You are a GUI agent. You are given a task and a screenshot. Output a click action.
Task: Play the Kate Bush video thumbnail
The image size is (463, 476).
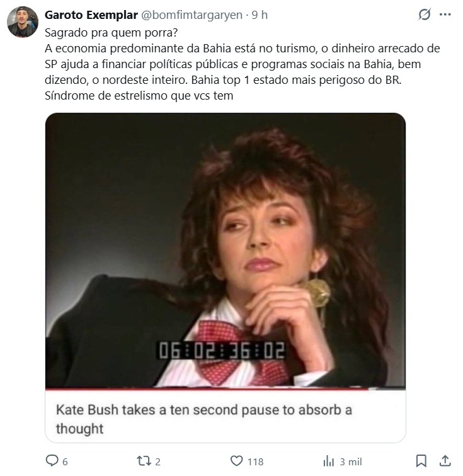coord(226,251)
